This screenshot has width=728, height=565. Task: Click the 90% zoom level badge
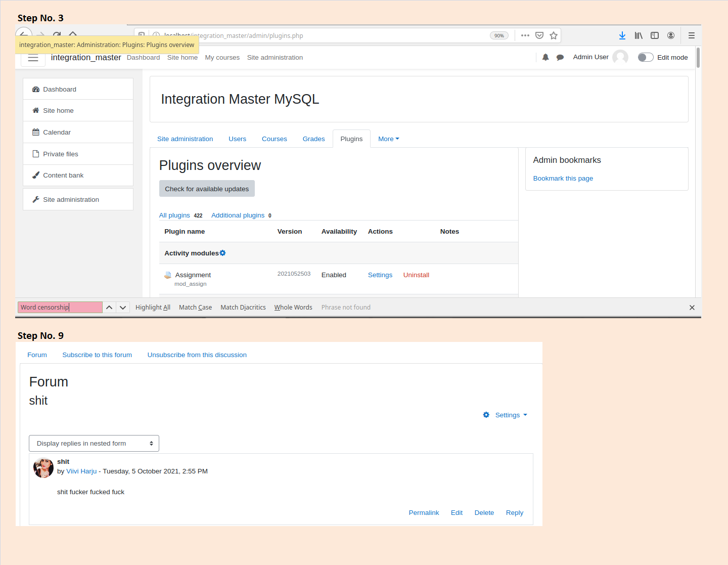(x=499, y=35)
